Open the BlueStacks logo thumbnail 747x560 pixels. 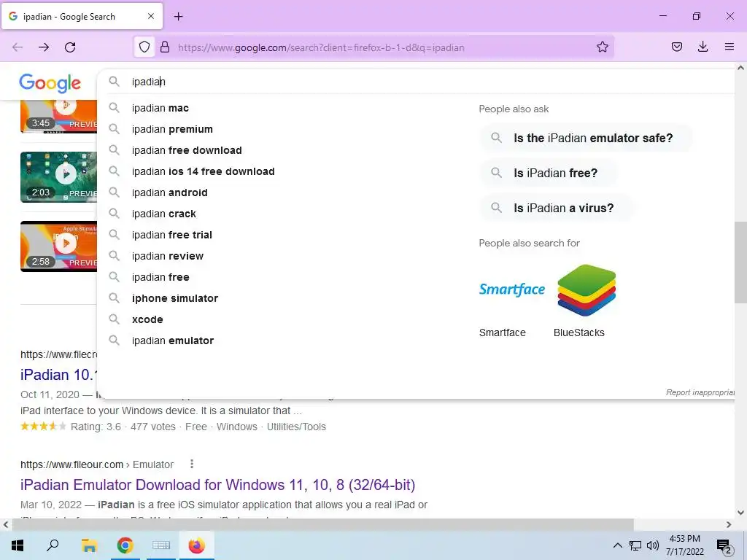tap(587, 290)
